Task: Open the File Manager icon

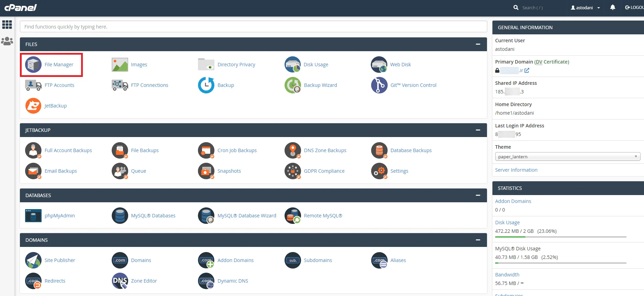Action: click(33, 65)
